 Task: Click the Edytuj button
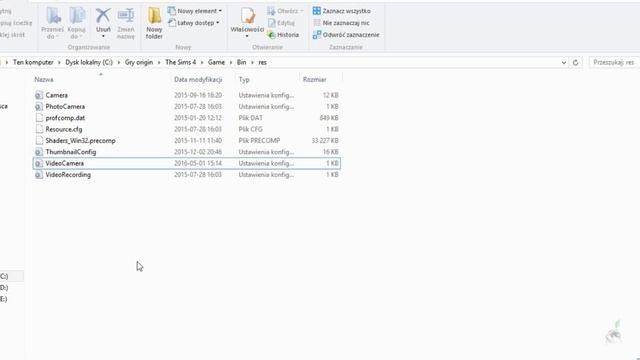coord(281,23)
